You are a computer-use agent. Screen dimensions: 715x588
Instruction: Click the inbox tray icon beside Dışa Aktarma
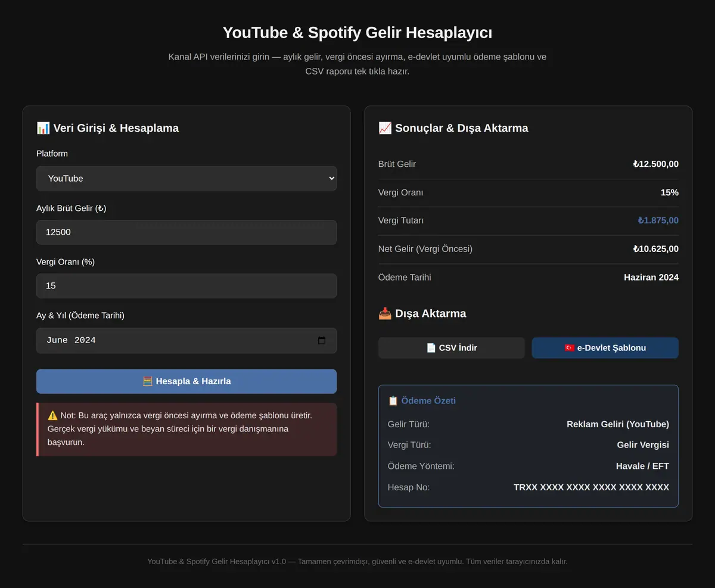[385, 313]
